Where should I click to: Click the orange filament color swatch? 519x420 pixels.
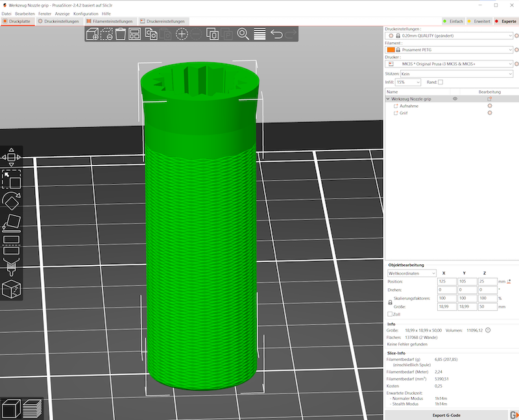(391, 50)
